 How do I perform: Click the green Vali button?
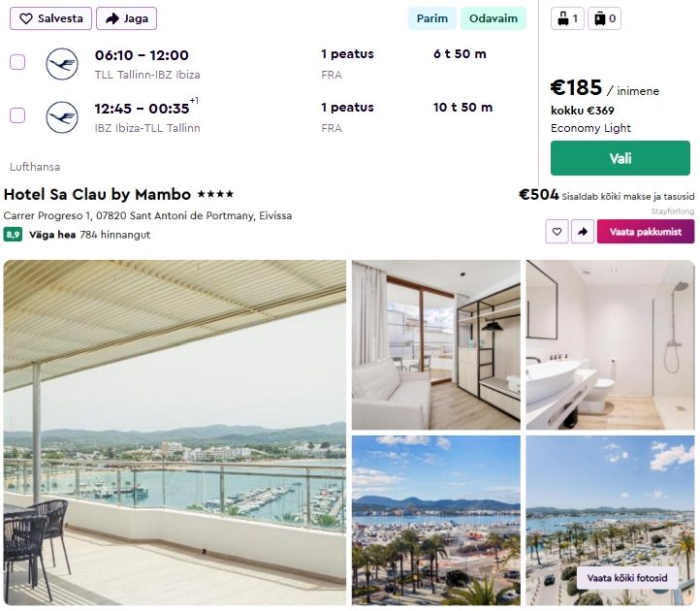(620, 158)
